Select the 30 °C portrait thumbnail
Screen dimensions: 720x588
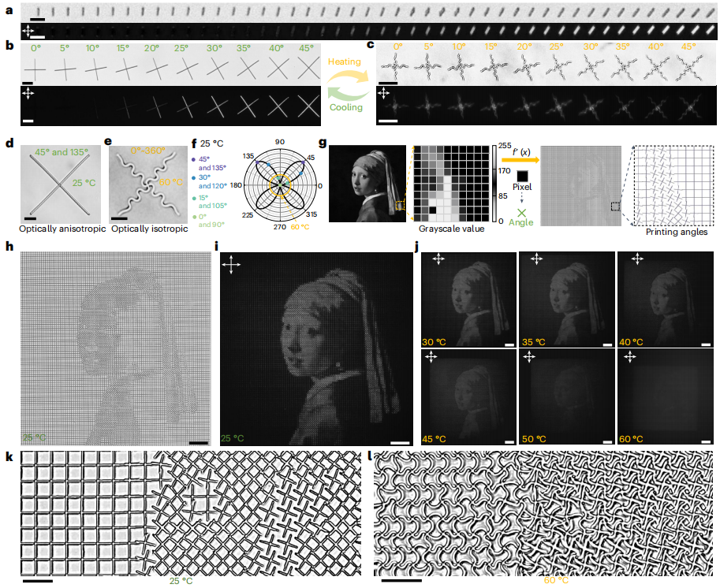tap(468, 300)
